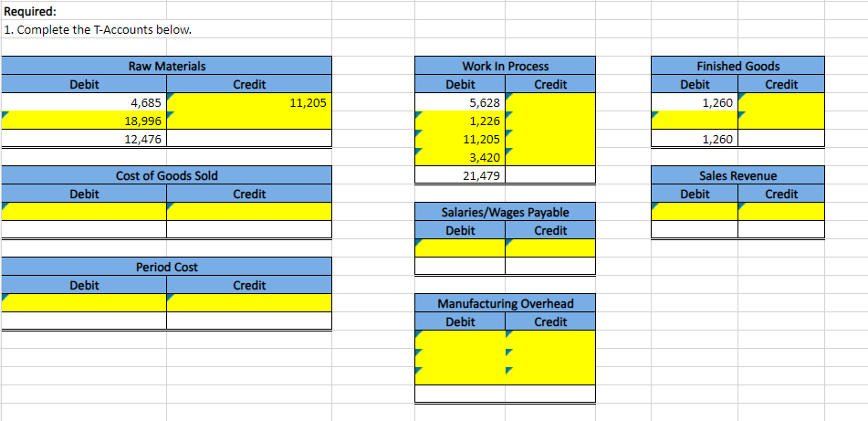Select the Salaries/Wages Payable credit cell
This screenshot has width=868, height=421.
tap(550, 247)
